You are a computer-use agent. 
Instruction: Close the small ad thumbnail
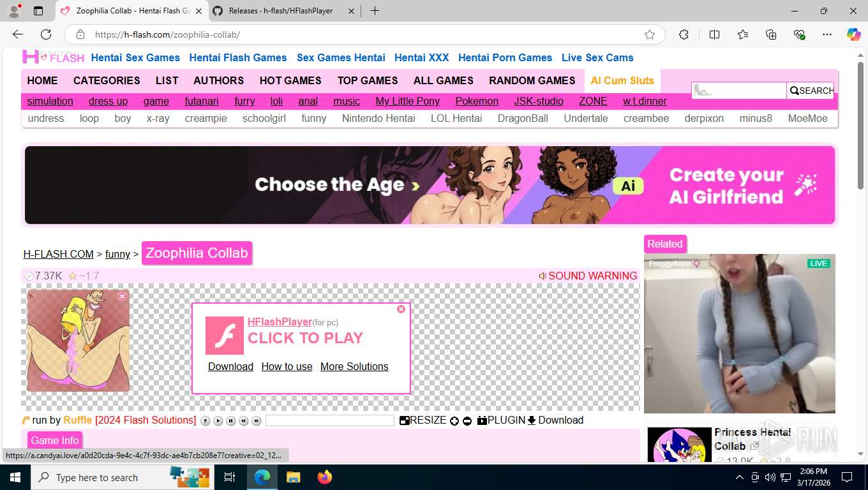[x=122, y=296]
